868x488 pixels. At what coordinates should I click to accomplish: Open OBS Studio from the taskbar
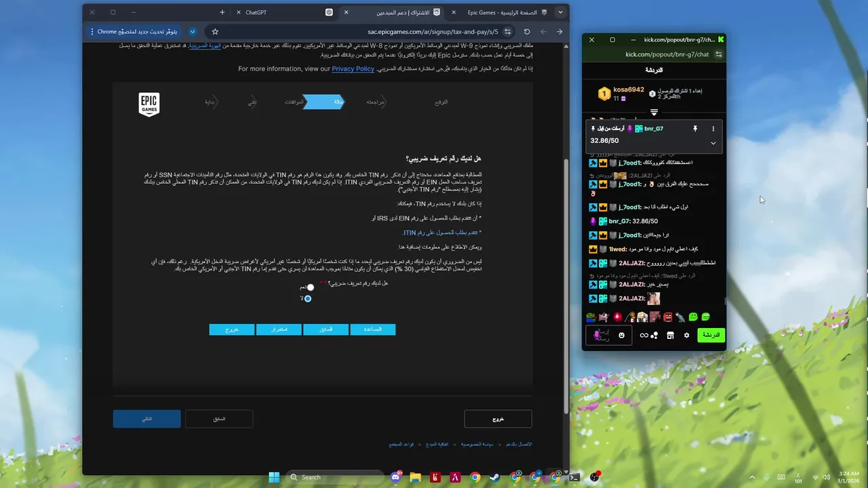point(595,477)
